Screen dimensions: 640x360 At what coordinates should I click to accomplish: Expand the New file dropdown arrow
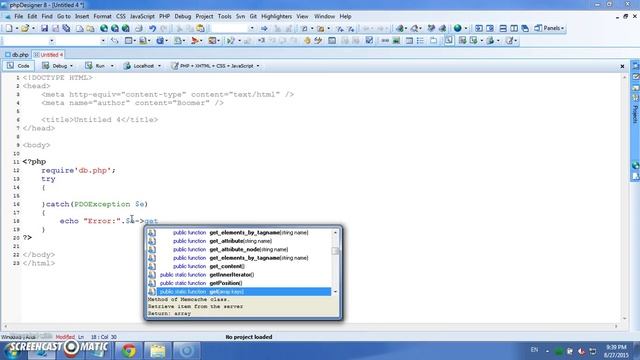[17, 29]
